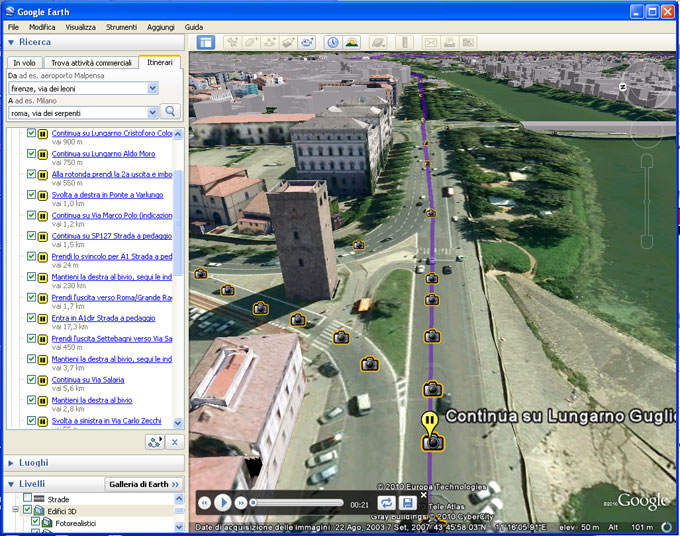Viewport: 680px width, 536px height.
Task: Click itinerary list scroll-down arrow
Action: (x=178, y=422)
